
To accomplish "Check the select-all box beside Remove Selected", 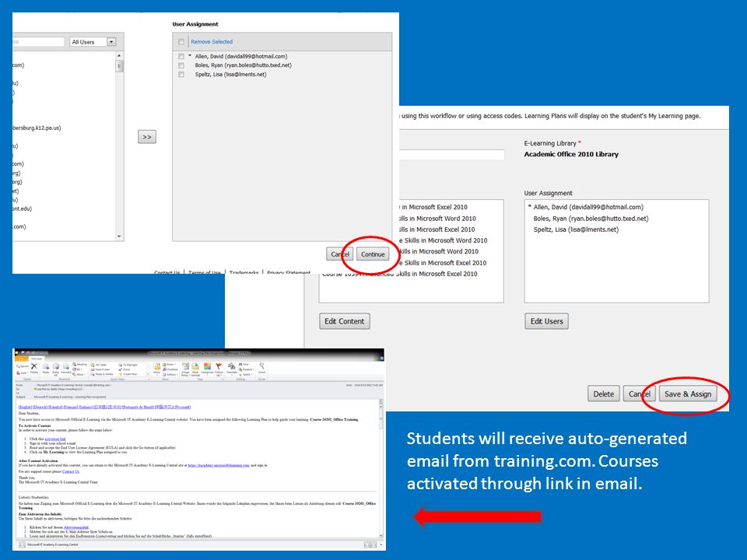I will click(x=181, y=41).
